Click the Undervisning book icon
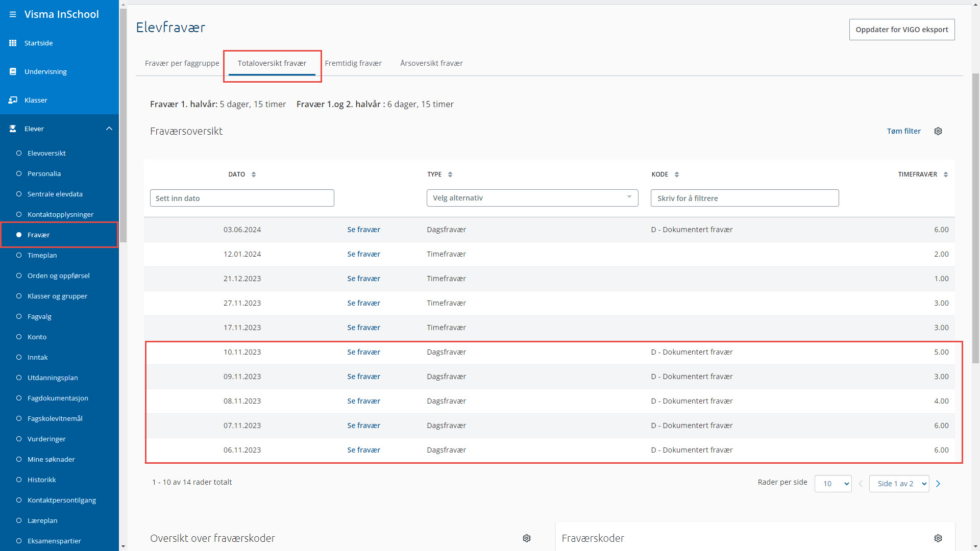Screen dimensions: 980x551 (x=13, y=71)
